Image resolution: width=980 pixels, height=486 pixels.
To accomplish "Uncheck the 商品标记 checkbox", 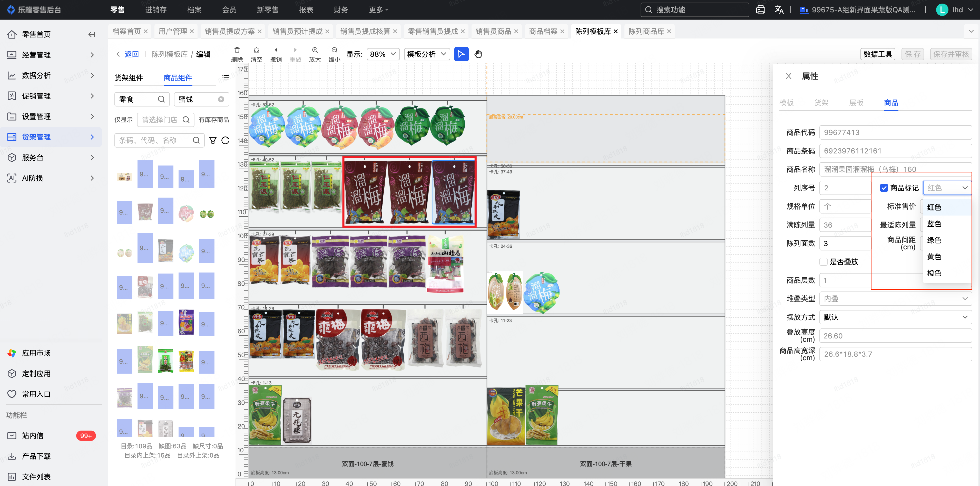I will (884, 188).
